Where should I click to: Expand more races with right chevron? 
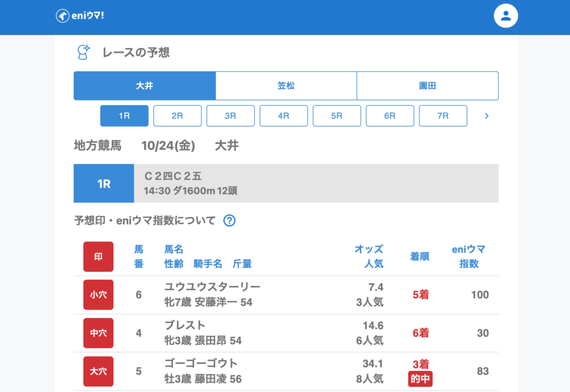click(487, 116)
